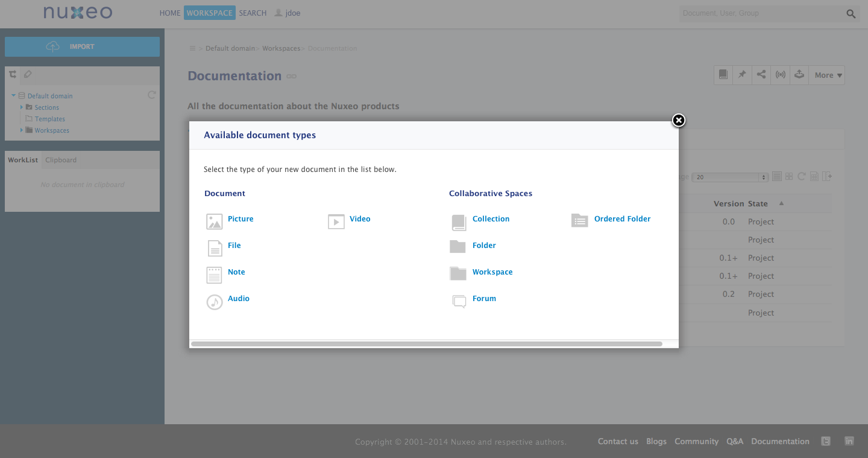
Task: Close the Available document types dialog
Action: [x=679, y=120]
